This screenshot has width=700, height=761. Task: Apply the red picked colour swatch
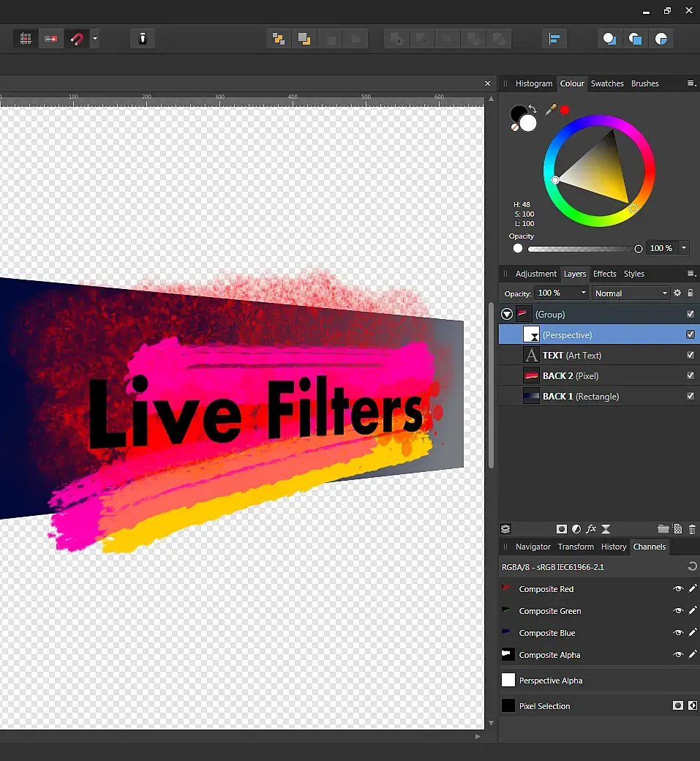(x=565, y=110)
